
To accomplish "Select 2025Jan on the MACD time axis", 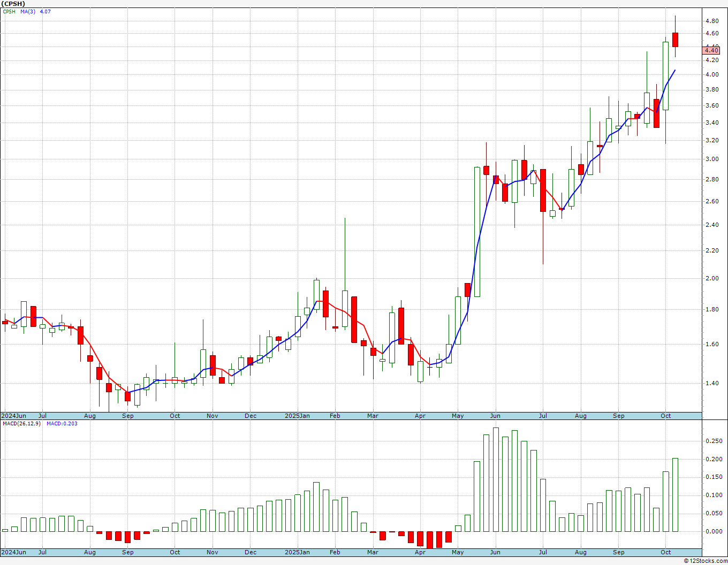I will pyautogui.click(x=297, y=552).
